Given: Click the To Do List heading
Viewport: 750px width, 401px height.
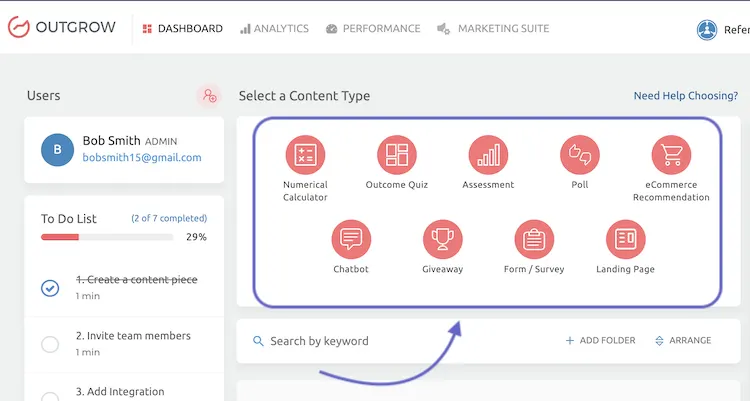Looking at the screenshot, I should [x=69, y=219].
